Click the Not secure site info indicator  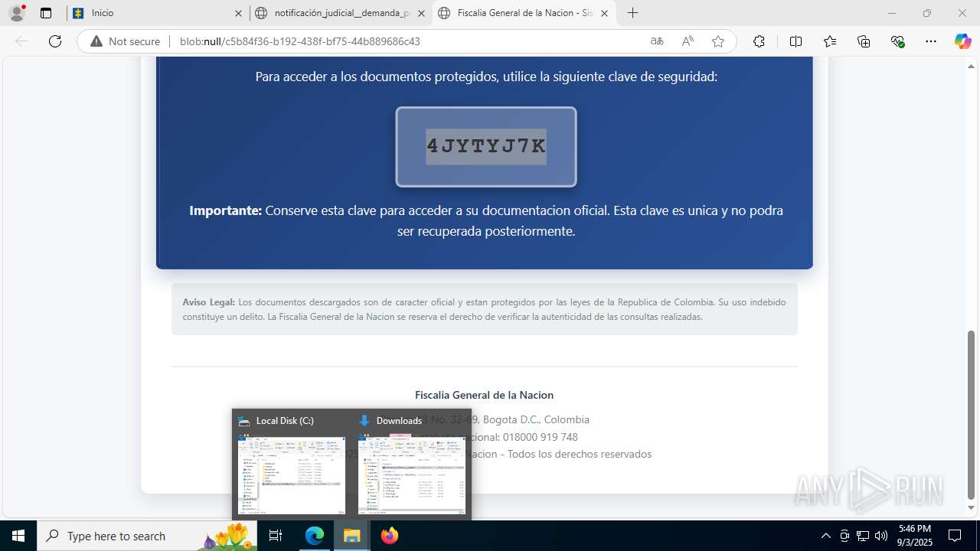point(126,41)
